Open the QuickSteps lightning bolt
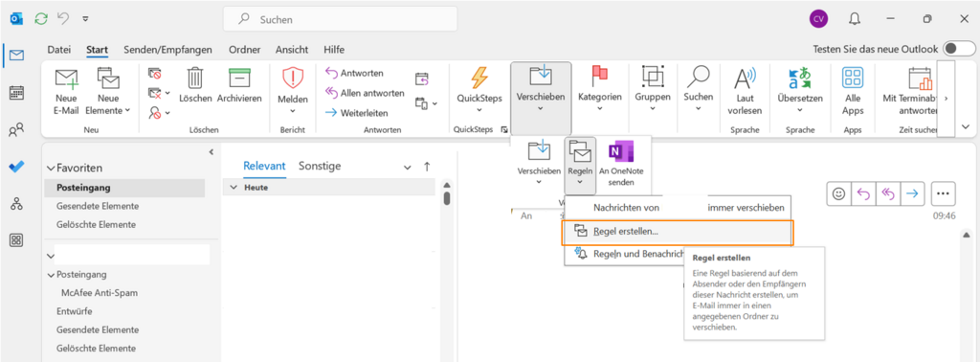The height and width of the screenshot is (362, 980). pyautogui.click(x=479, y=78)
